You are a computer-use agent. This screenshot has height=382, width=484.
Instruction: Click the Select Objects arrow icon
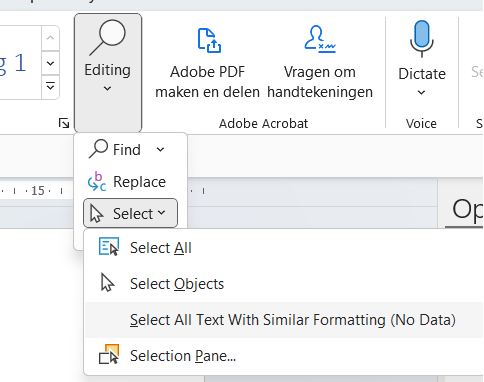(x=107, y=282)
